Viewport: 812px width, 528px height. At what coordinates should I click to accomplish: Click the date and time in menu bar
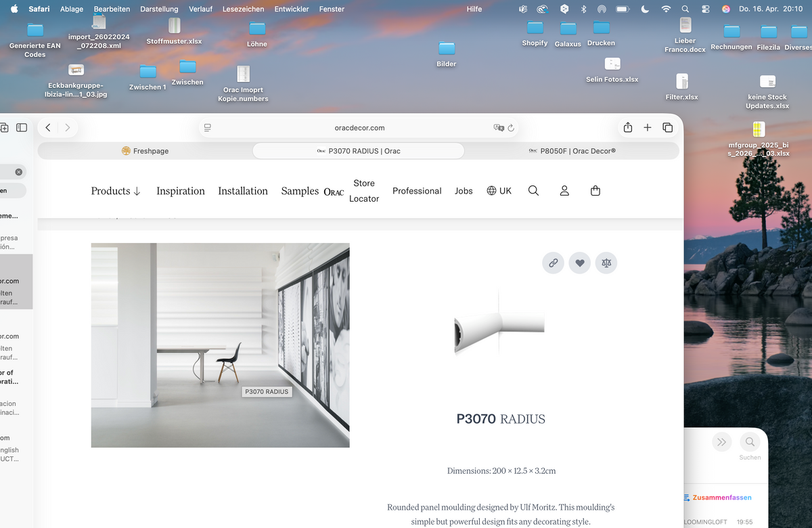pos(770,9)
